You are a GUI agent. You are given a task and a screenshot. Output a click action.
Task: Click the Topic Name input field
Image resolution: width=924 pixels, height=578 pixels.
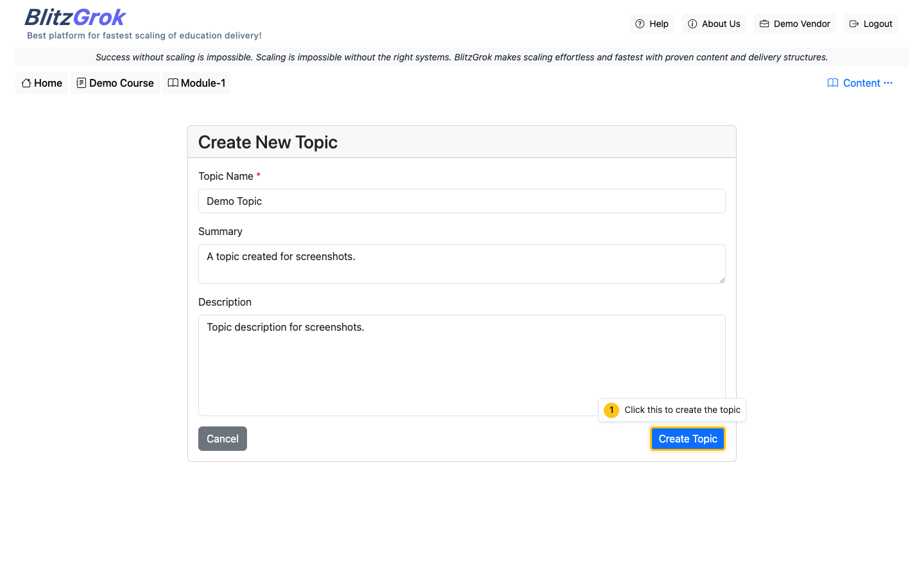461,201
